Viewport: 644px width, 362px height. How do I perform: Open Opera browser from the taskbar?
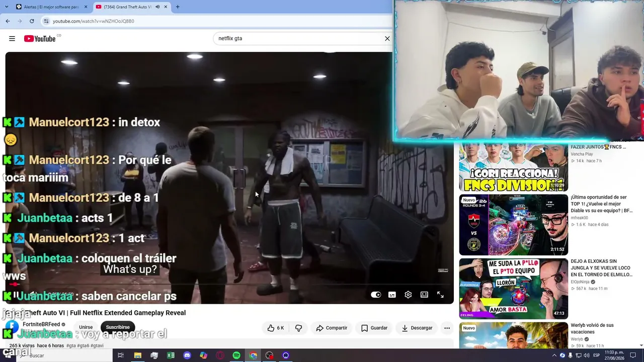(x=220, y=355)
